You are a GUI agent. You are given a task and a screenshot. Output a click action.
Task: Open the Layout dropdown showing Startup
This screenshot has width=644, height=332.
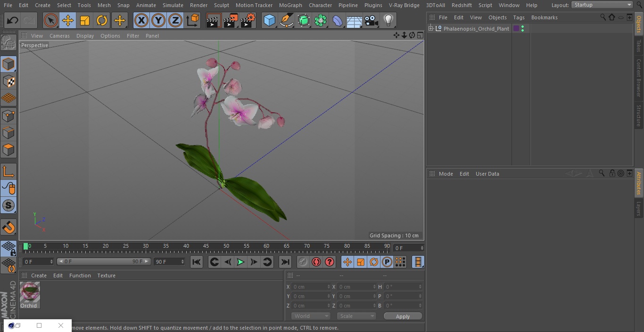[x=602, y=5]
